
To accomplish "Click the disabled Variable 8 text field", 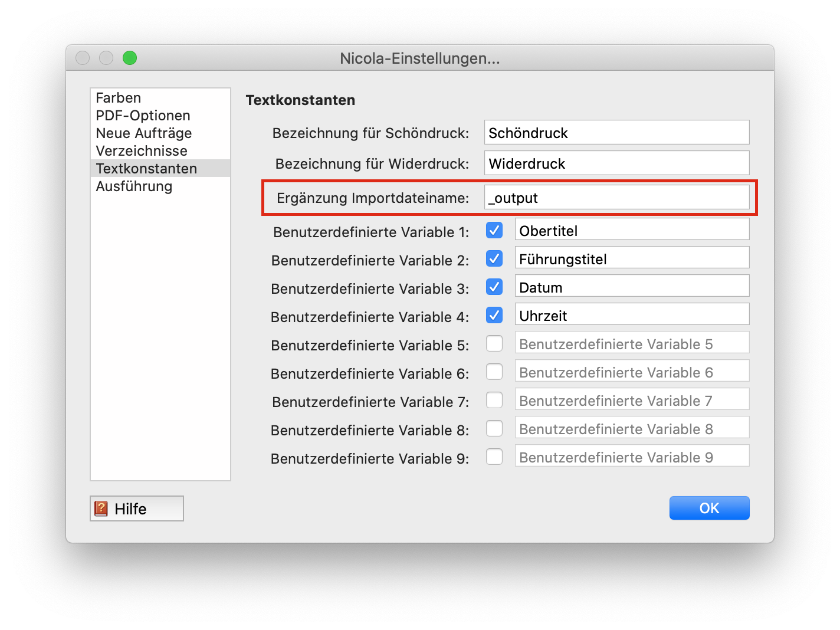I will pos(632,427).
